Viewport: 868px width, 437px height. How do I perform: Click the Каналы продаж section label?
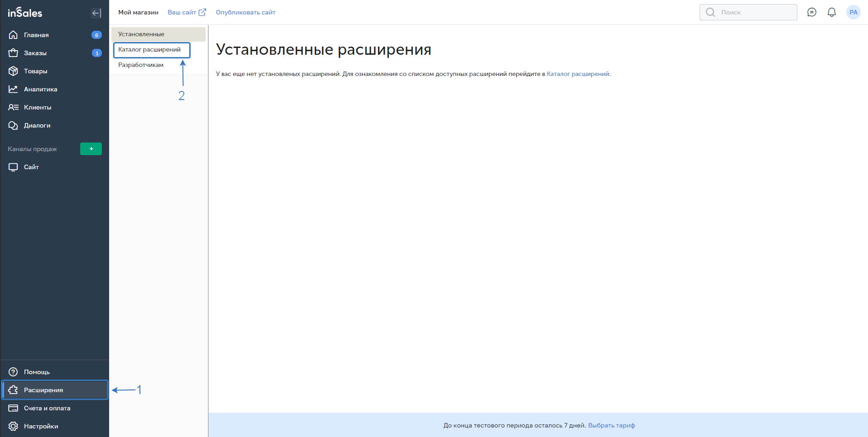coord(32,149)
